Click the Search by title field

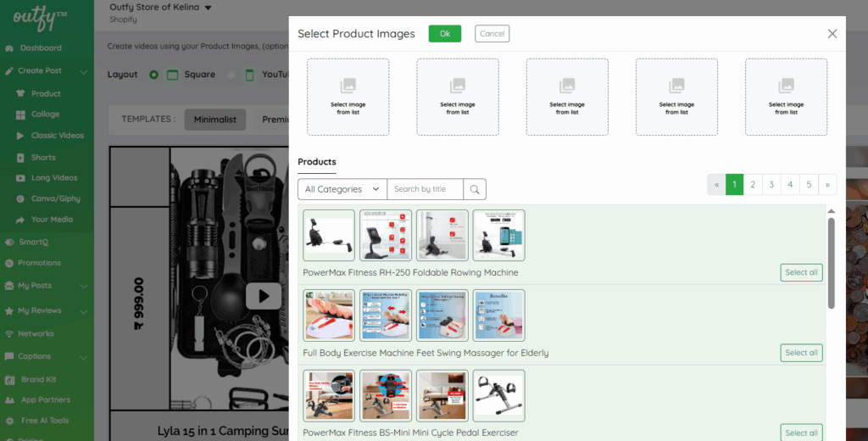(426, 189)
